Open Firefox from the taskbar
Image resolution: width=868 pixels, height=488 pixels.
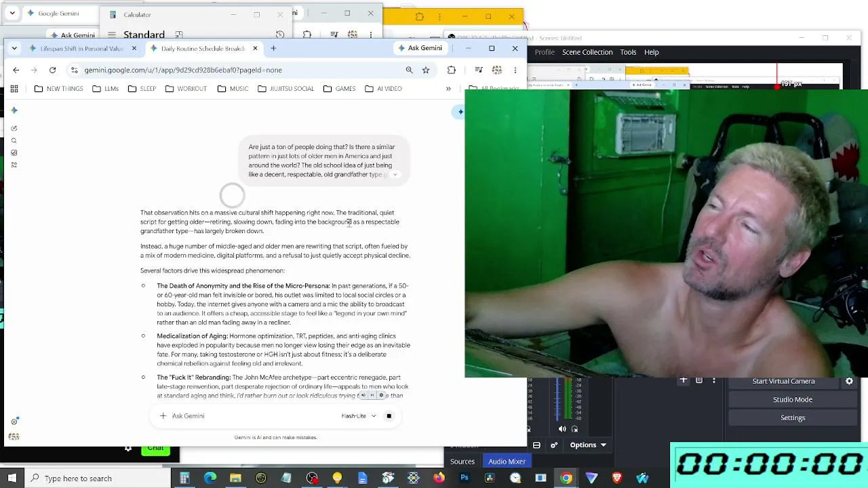[x=439, y=479]
